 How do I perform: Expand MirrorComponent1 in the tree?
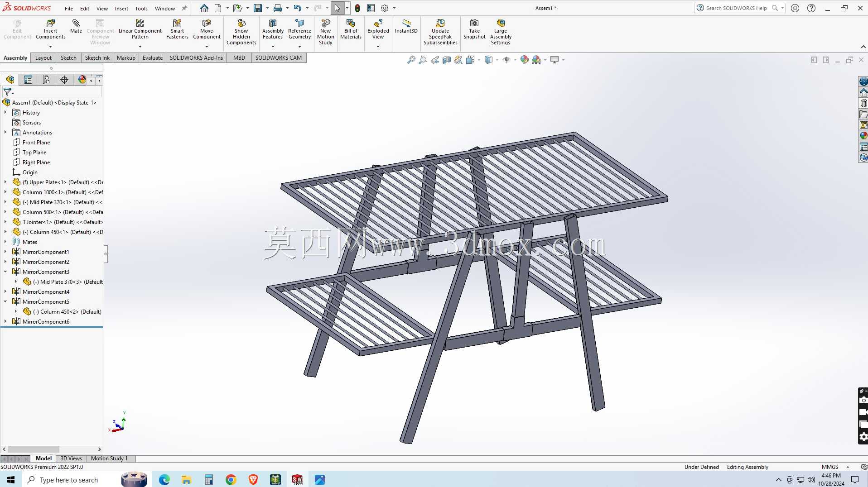pyautogui.click(x=5, y=252)
